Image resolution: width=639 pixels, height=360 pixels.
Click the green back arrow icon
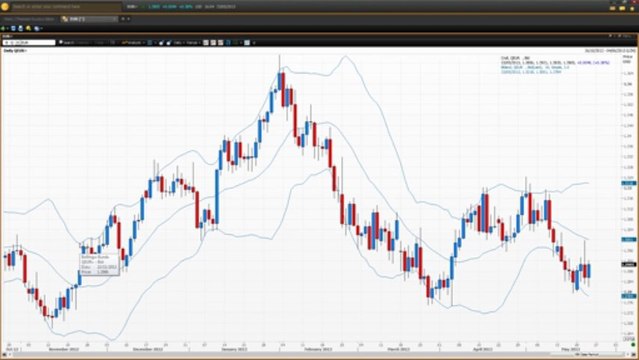tap(3, 29)
